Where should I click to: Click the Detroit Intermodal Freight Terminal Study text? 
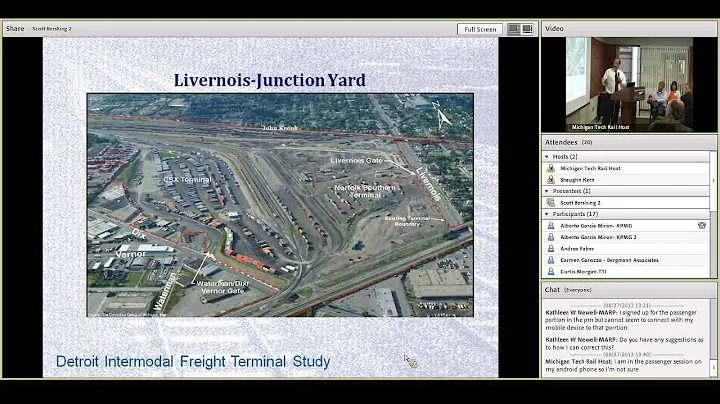(193, 362)
